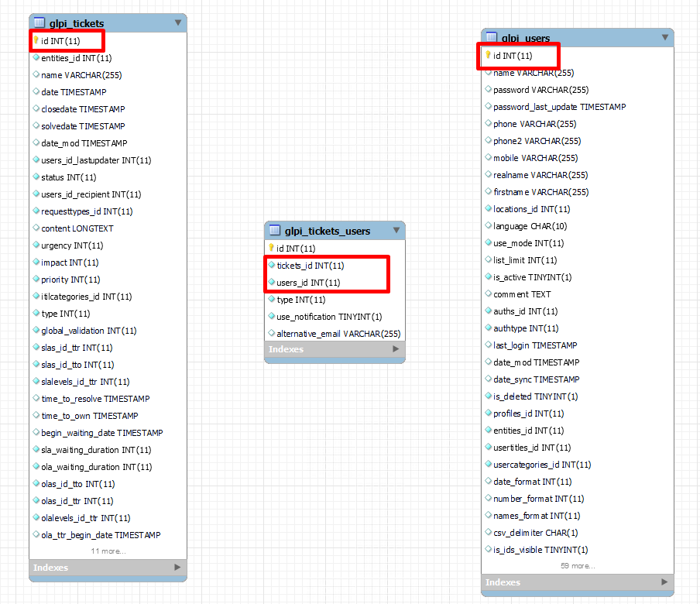Select 'is_deleted TINYINT(1)' column
This screenshot has width=700, height=604.
tap(536, 396)
